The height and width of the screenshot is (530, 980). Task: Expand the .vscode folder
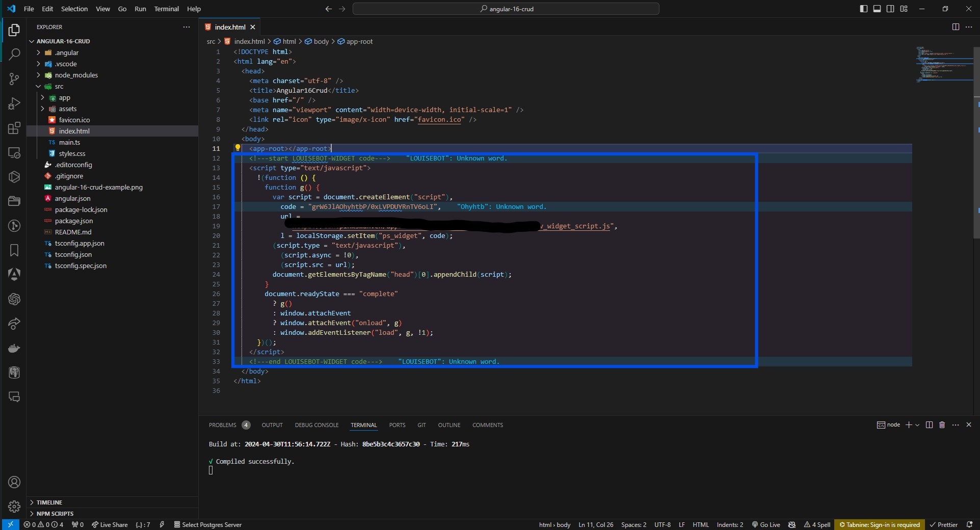[x=38, y=64]
